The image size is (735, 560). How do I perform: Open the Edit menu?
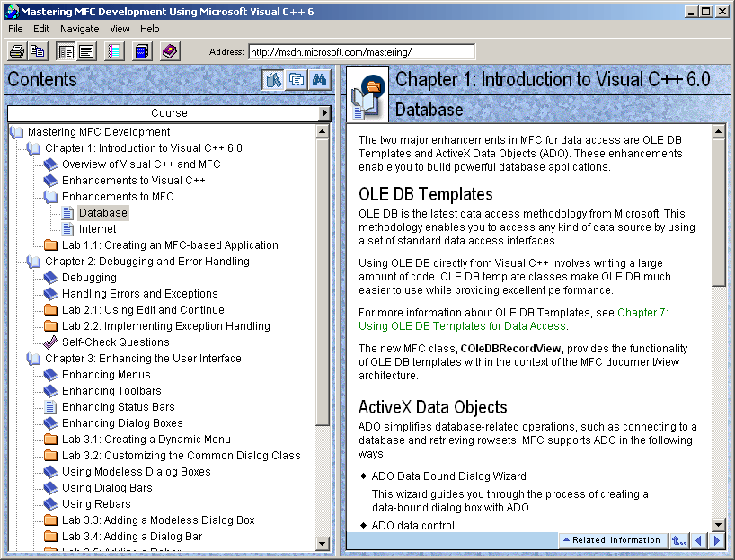tap(41, 29)
